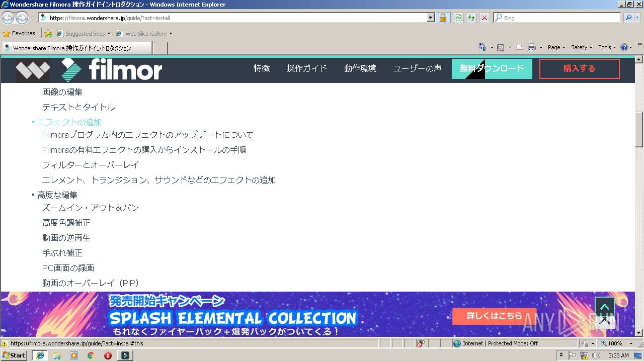Open the 高度な編集 section link
The width and height of the screenshot is (644, 362).
coord(57,195)
